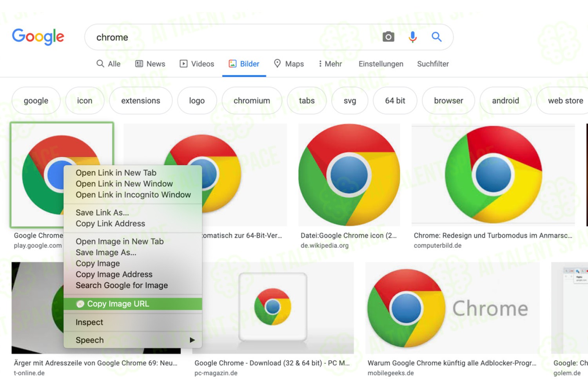Choose Open Link in New Tab
This screenshot has height=392, width=588.
point(133,173)
